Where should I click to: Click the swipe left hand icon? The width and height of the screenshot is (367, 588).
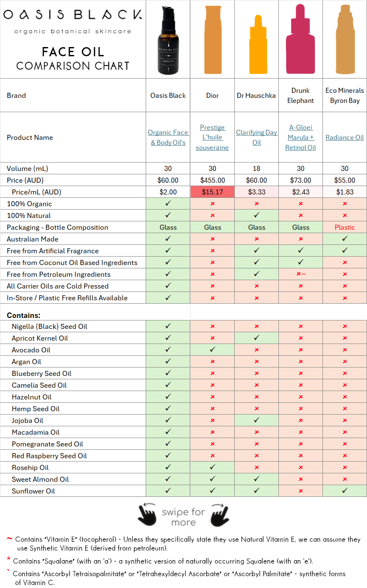147,514
